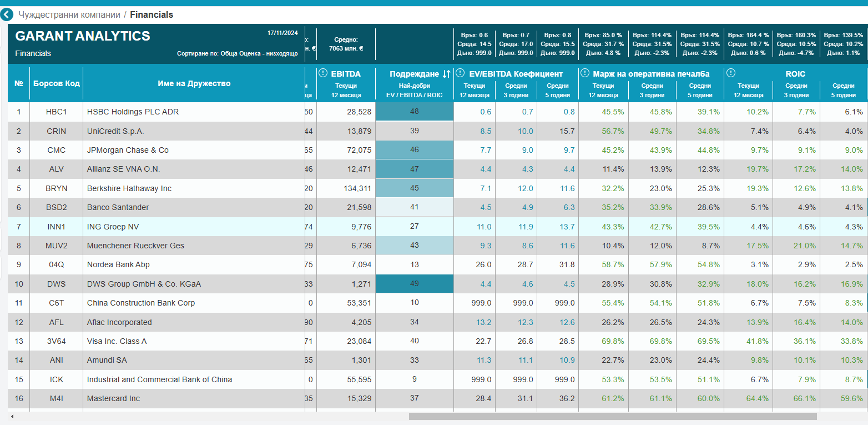The width and height of the screenshot is (868, 425).
Task: Click the operating margin value 69.5%
Action: 709,341
